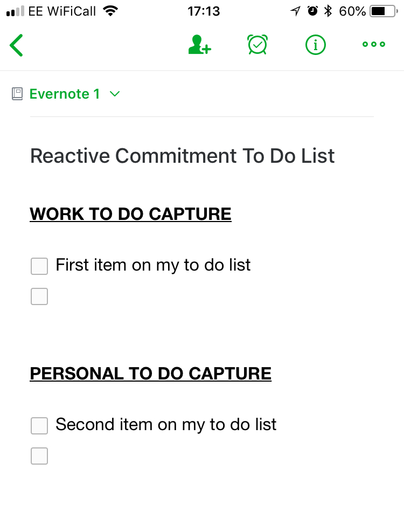Check off Second item on my to do list
The image size is (404, 532).
[39, 426]
